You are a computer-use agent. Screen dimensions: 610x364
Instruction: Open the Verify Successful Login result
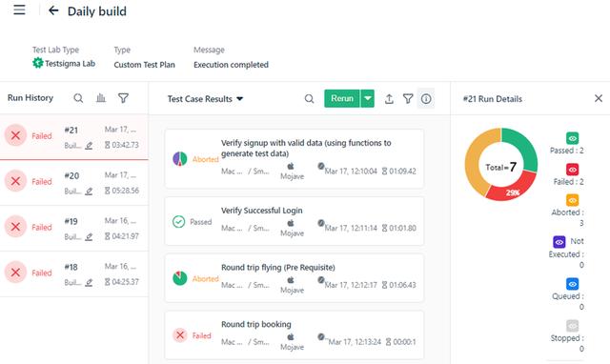(295, 221)
